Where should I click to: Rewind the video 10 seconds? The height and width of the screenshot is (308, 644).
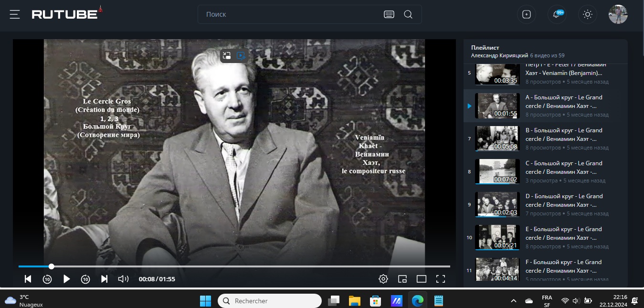47,279
